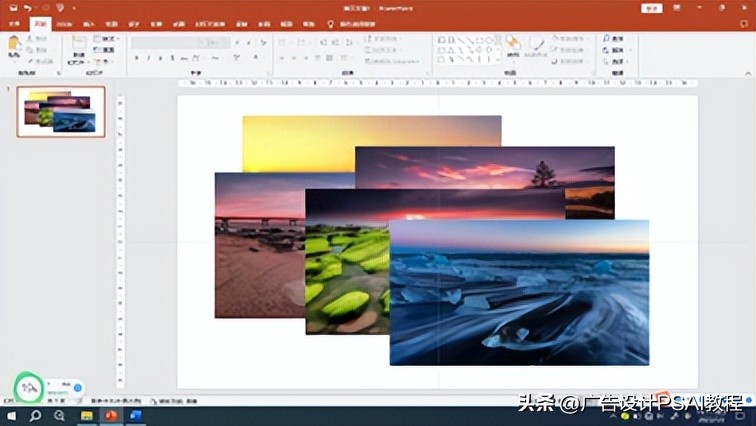Open the Customize Quick Access Toolbar dropdown
Screen dimensions: 756x426
pos(73,7)
